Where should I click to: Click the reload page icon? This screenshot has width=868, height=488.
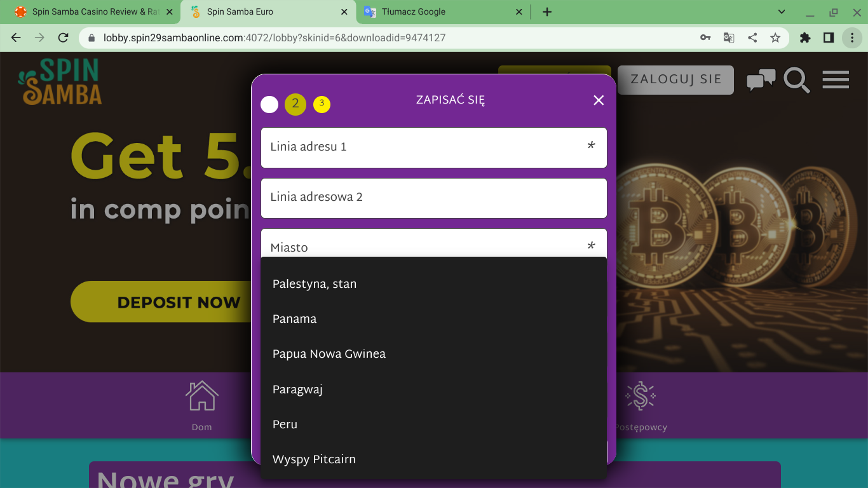pyautogui.click(x=63, y=37)
